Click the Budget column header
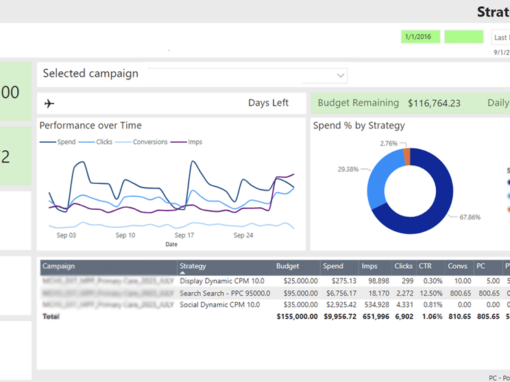Viewport: 510px width, 382px height. tap(287, 266)
